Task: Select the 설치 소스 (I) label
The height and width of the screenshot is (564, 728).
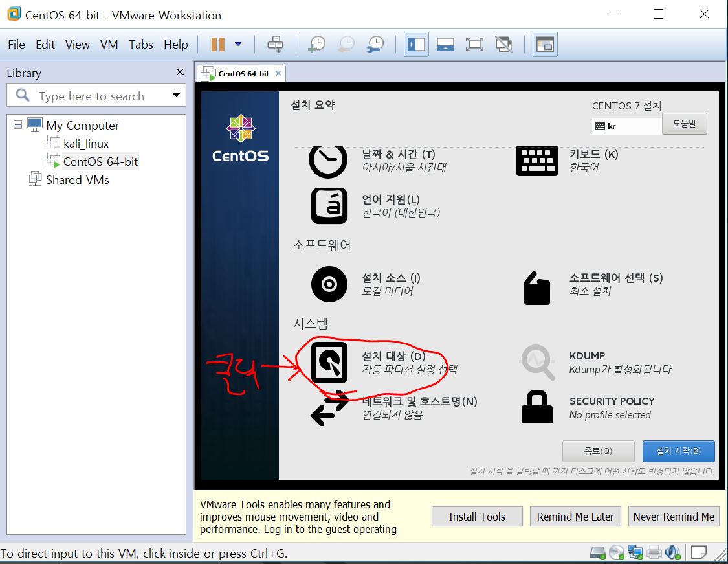Action: pyautogui.click(x=391, y=278)
